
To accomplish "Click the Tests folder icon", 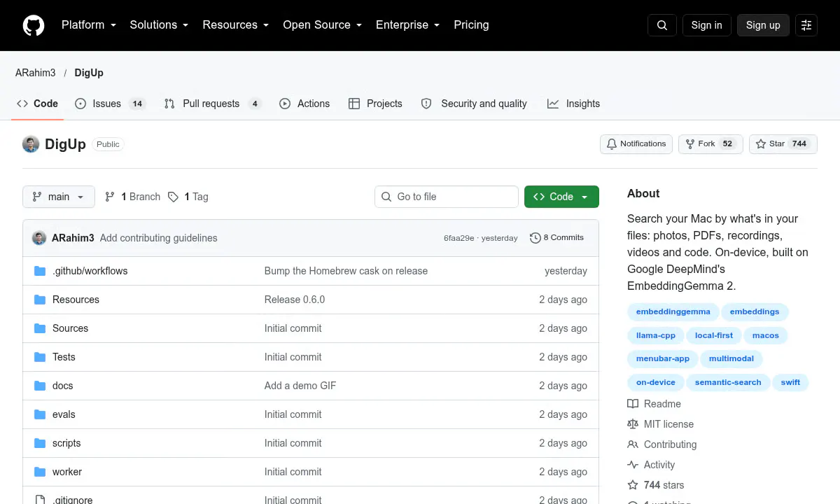I will (x=40, y=357).
